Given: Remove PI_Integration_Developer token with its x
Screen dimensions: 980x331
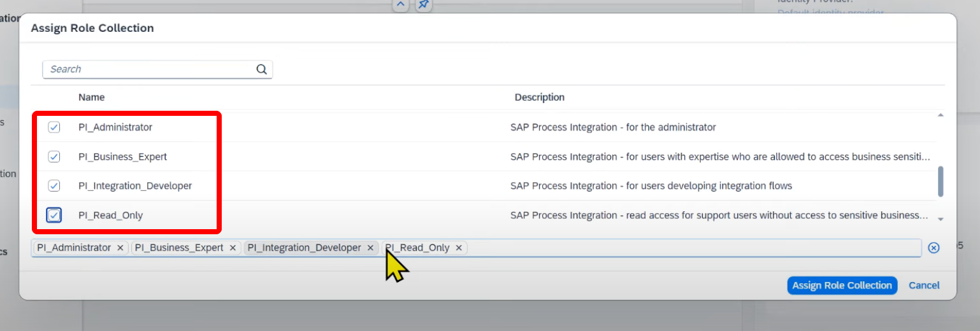Looking at the screenshot, I should pos(370,248).
